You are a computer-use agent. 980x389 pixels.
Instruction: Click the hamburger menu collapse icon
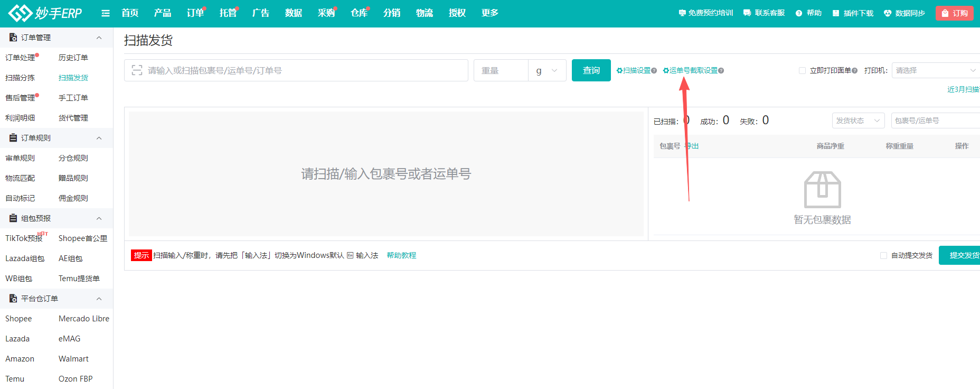pyautogui.click(x=106, y=13)
